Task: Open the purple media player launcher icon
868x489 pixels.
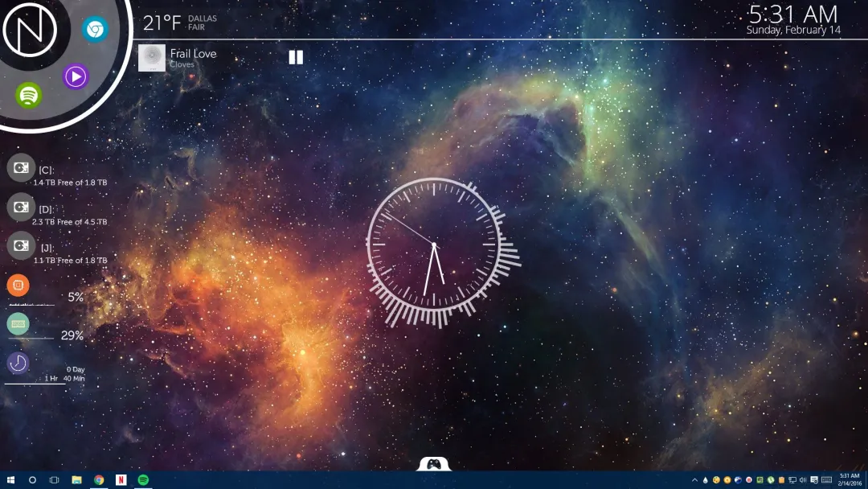Action: (75, 76)
